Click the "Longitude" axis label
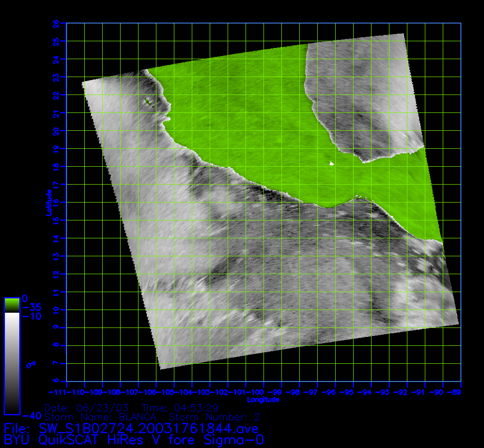The height and width of the screenshot is (448, 484). [x=264, y=399]
